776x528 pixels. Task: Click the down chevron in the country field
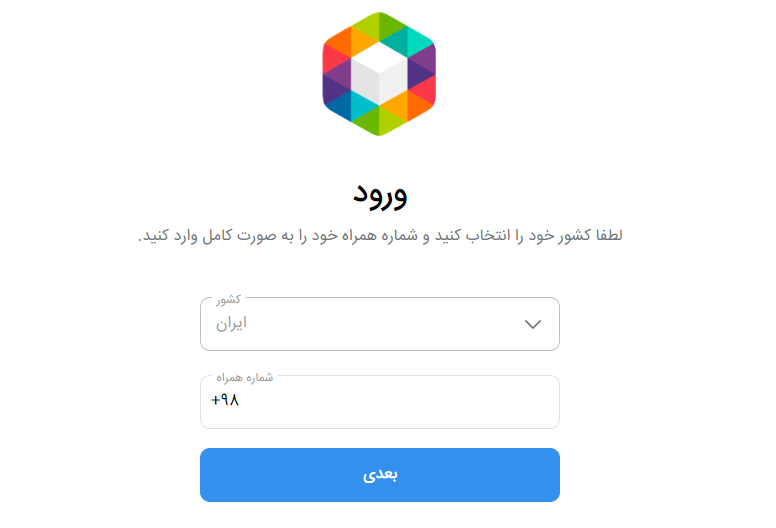click(533, 324)
